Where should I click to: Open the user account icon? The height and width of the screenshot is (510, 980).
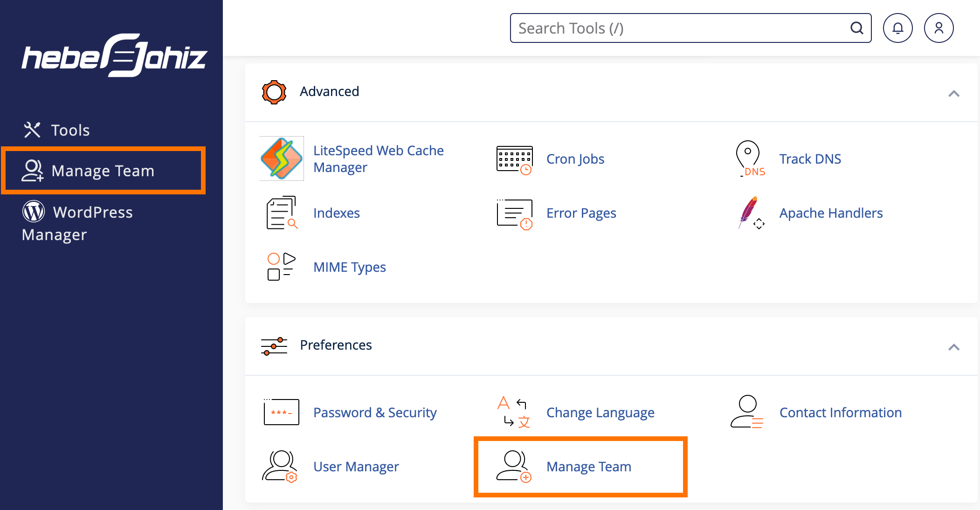coord(939,28)
